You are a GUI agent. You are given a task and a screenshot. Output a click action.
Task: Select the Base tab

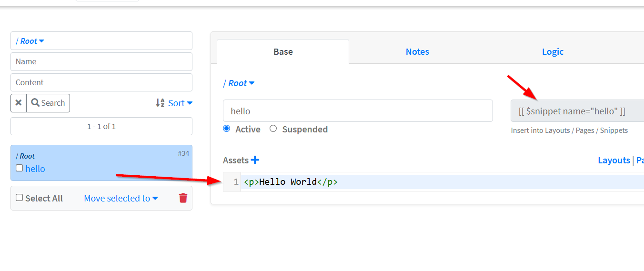click(x=283, y=52)
